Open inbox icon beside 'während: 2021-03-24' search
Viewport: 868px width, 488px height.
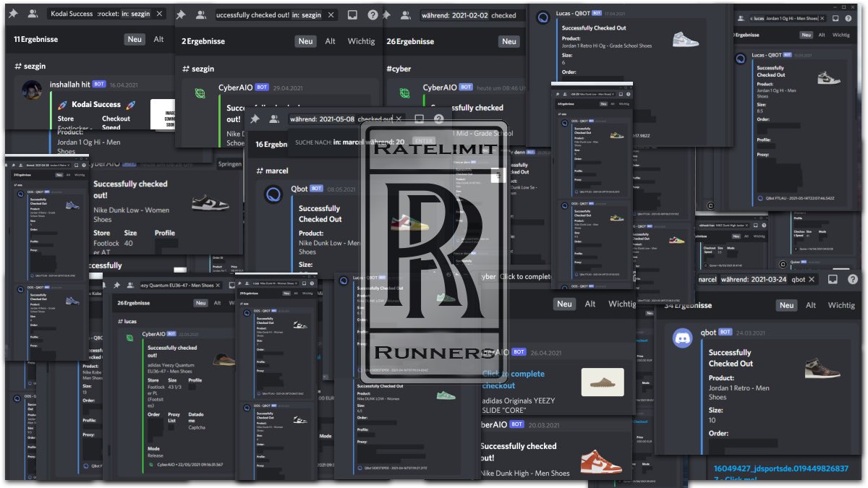click(833, 279)
